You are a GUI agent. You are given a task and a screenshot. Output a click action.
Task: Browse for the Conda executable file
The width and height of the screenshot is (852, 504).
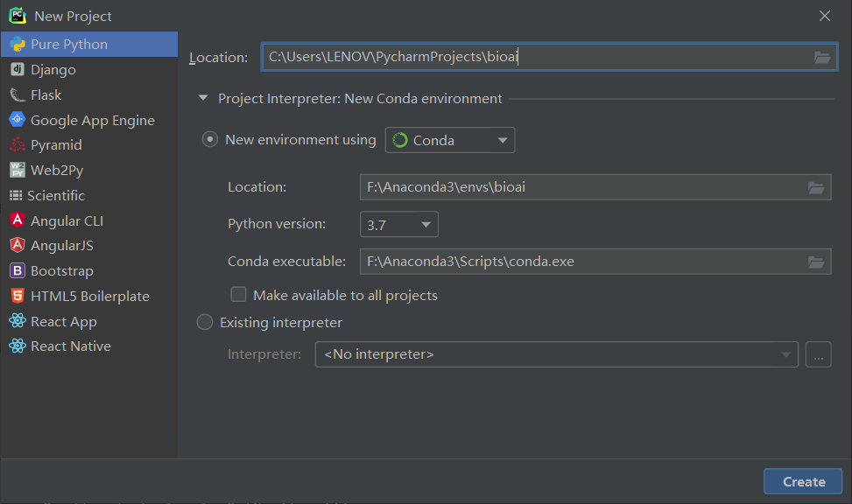(816, 262)
